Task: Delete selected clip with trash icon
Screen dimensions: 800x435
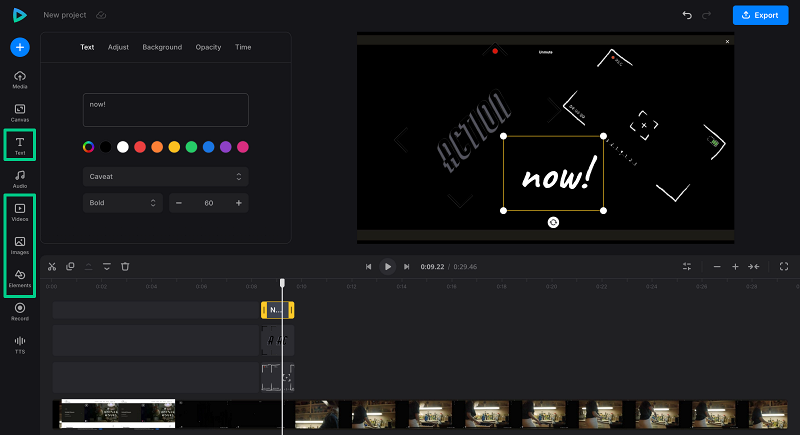Action: [125, 266]
